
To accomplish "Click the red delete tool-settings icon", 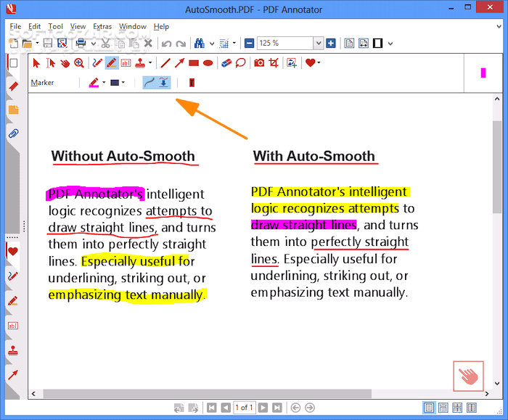I will (x=192, y=83).
